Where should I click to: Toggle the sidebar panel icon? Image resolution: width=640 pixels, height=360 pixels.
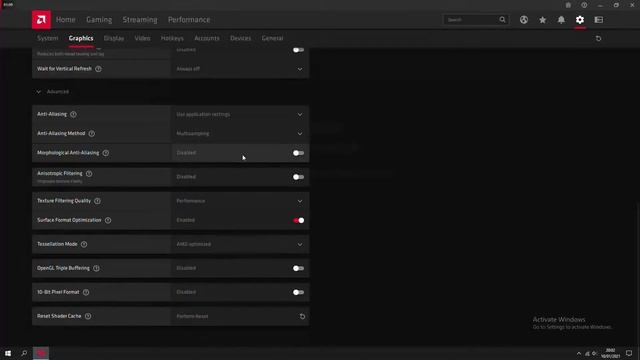(599, 20)
